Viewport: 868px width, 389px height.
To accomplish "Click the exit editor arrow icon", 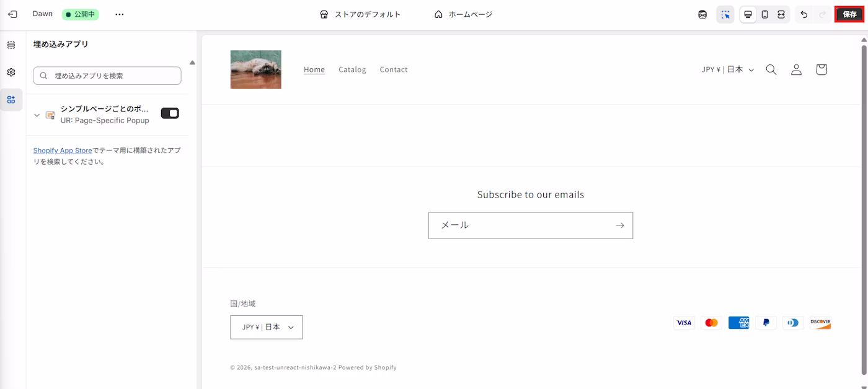I will 12,14.
